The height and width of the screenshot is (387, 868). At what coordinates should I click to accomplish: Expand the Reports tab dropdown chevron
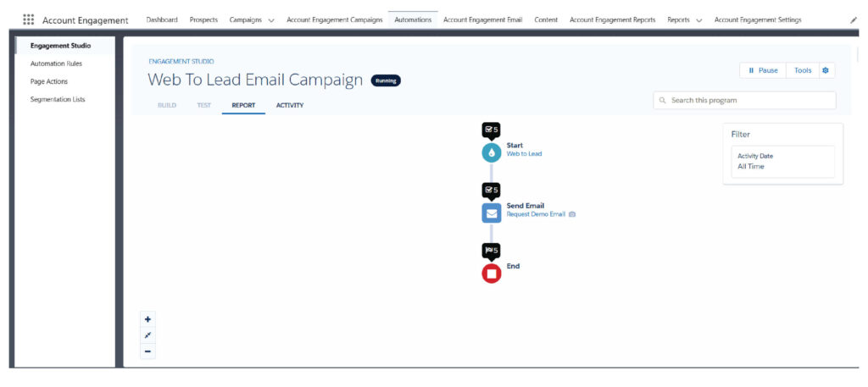(x=698, y=20)
